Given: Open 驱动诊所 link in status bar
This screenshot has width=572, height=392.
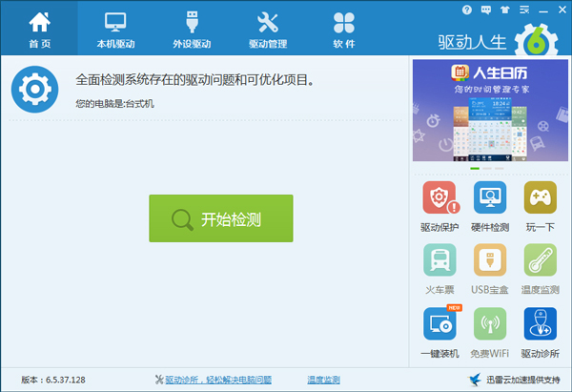Looking at the screenshot, I should pos(220,380).
